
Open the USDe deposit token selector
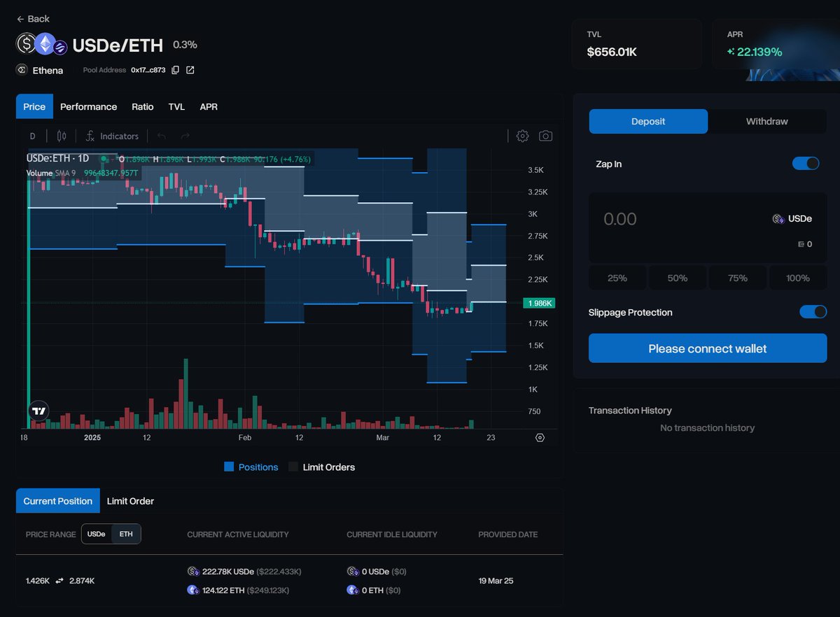tap(792, 219)
